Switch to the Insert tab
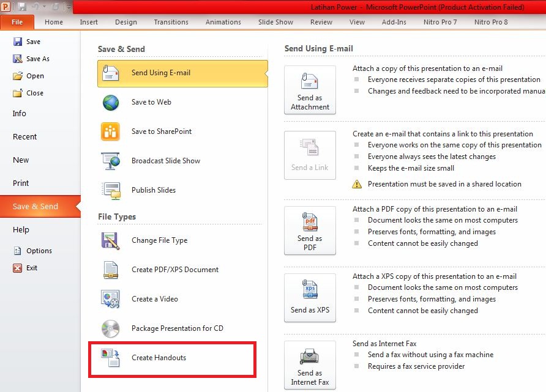Viewport: 546px width, 392px height. coord(89,22)
